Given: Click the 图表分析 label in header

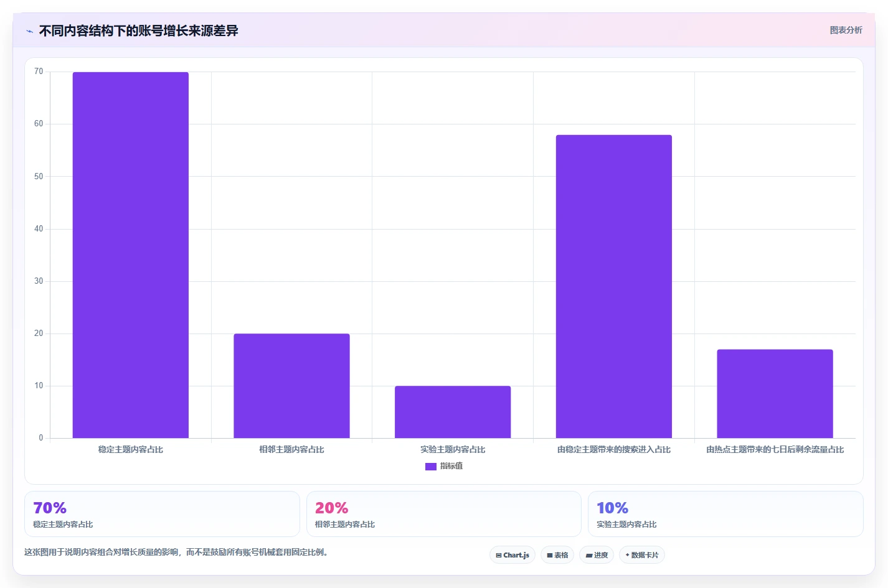Looking at the screenshot, I should [846, 30].
